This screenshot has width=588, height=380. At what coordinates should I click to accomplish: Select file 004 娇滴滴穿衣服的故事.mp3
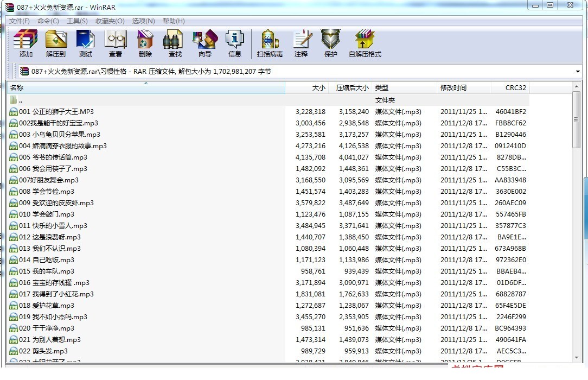pos(63,146)
